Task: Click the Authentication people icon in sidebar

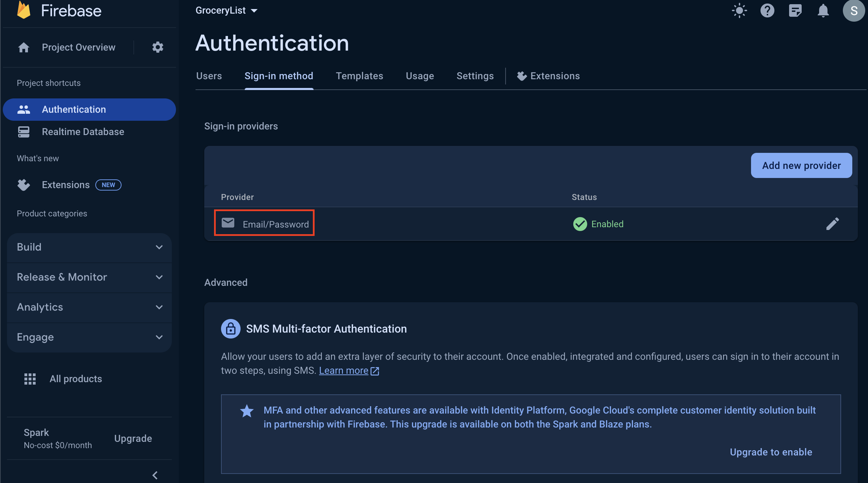Action: pyautogui.click(x=24, y=110)
